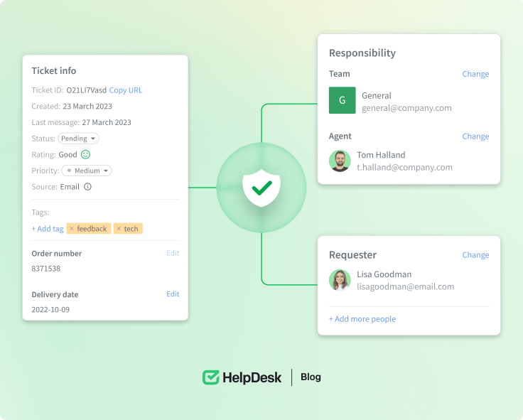
Task: Click general@company.com email
Action: (406, 108)
